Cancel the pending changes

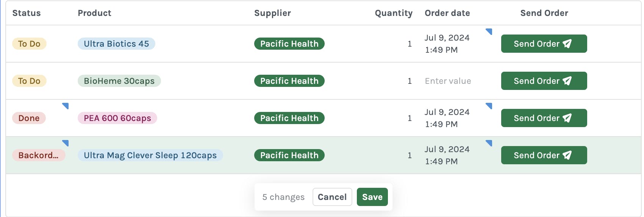click(x=332, y=197)
